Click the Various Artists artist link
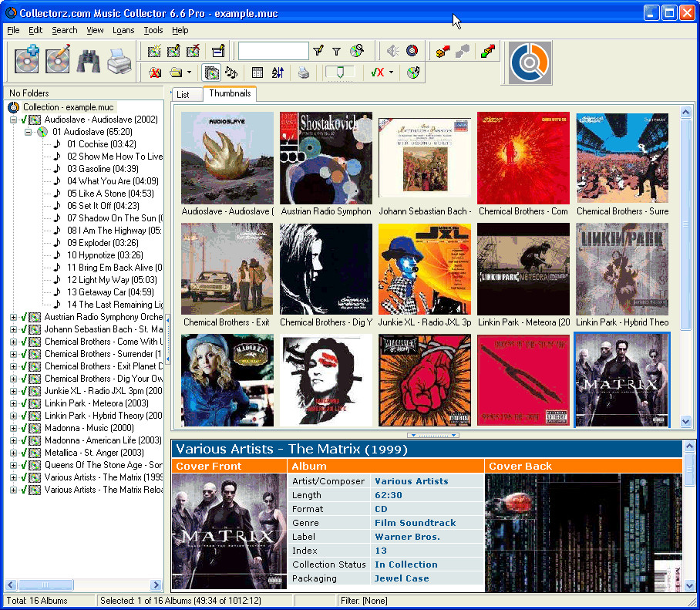Screen dimensions: 700x610 [412, 481]
